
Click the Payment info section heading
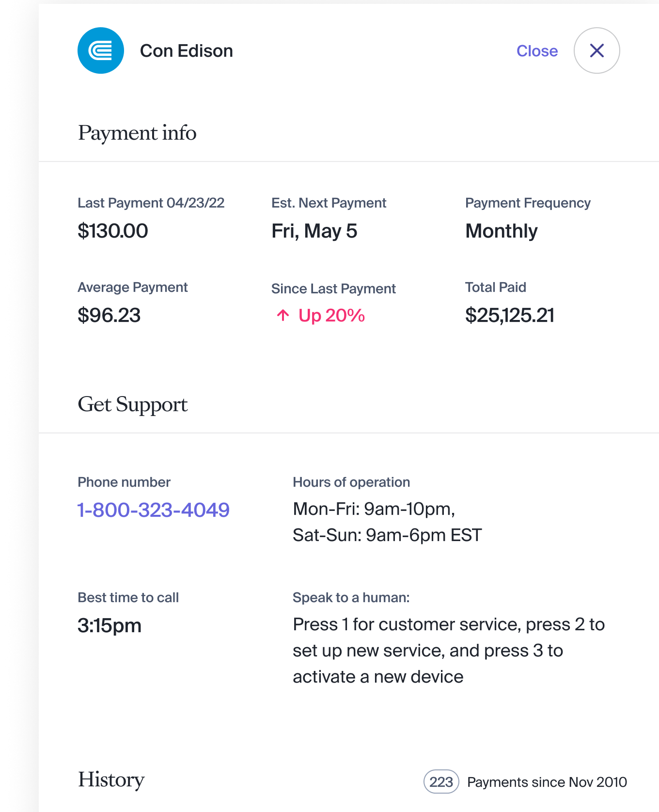coord(137,133)
